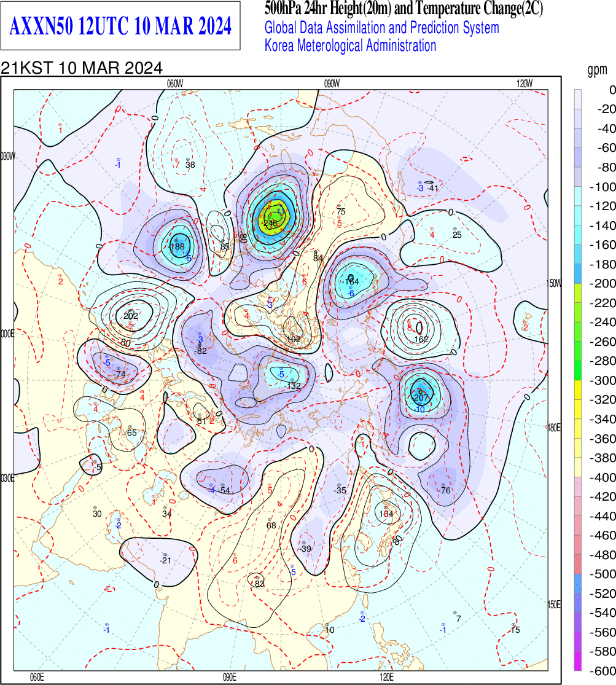Click the -100 legend label
Image resolution: width=616 pixels, height=685 pixels.
coord(603,187)
